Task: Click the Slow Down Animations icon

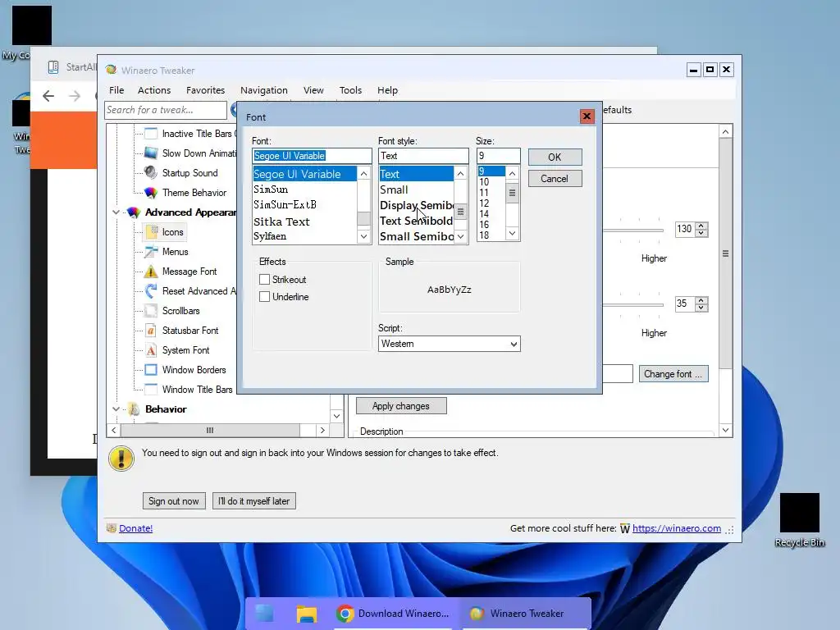Action: [151, 153]
